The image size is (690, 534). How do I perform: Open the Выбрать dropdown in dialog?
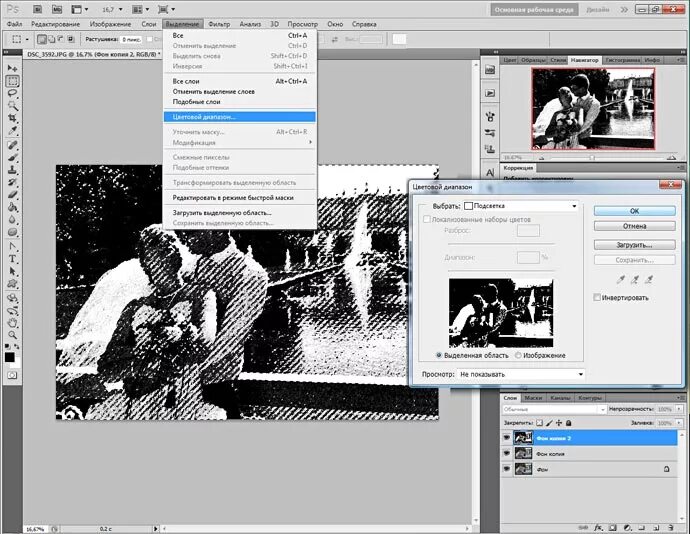(x=521, y=206)
